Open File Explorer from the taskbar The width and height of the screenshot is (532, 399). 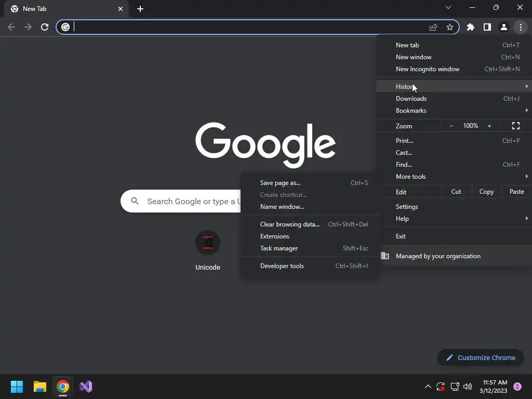click(39, 387)
